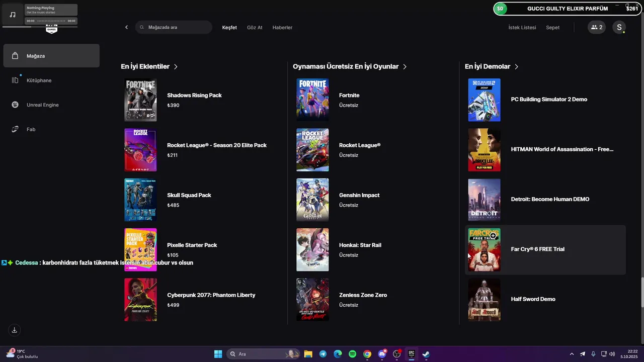Viewport: 644px width, 362px height.
Task: Open Half Sword Demo thumbnail
Action: coord(484,300)
